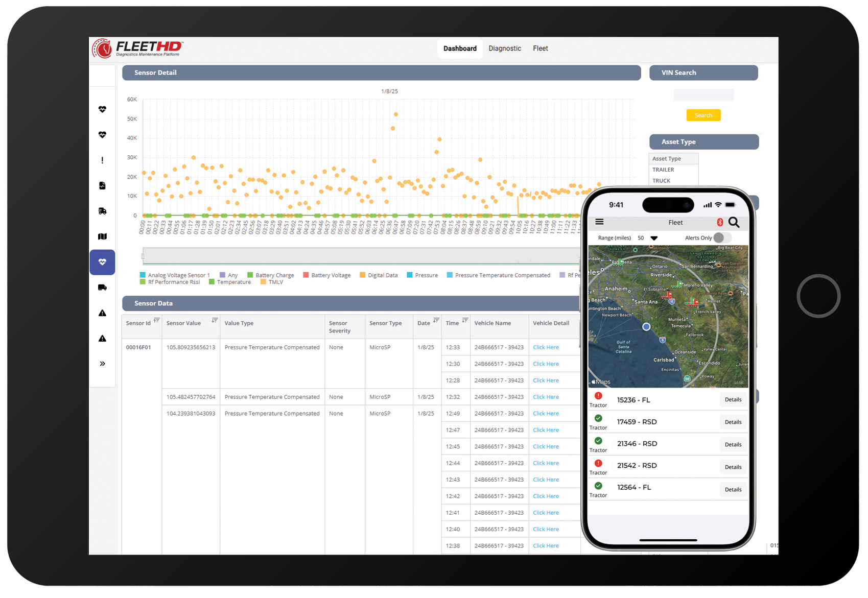Click the highlighted blue heartbeat sidebar icon
The width and height of the screenshot is (868, 598).
coord(102,262)
